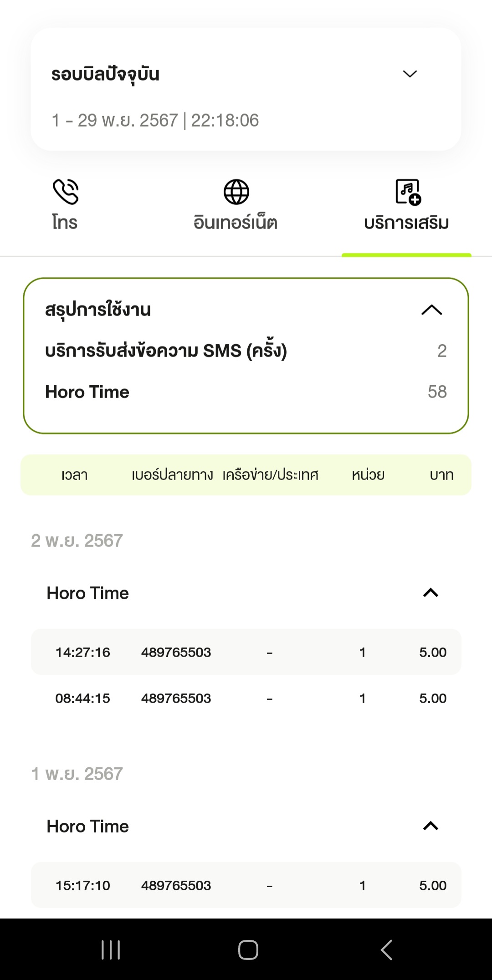The height and width of the screenshot is (980, 492).
Task: Open Android recent apps button
Action: pyautogui.click(x=111, y=950)
